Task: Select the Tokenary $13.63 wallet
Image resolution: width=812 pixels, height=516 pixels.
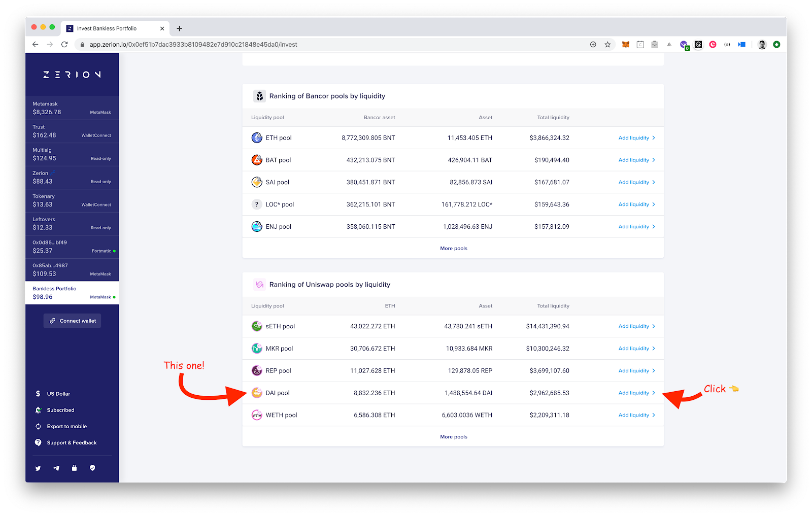Action: point(72,200)
